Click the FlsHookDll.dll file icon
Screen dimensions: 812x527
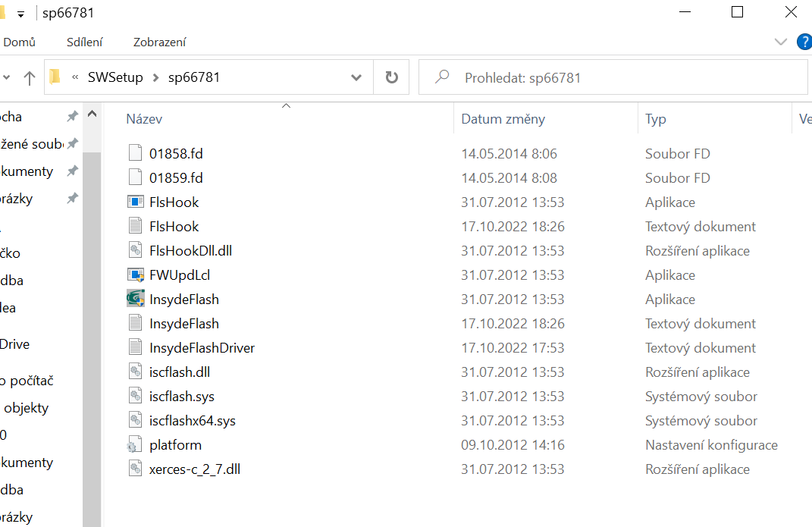click(135, 250)
